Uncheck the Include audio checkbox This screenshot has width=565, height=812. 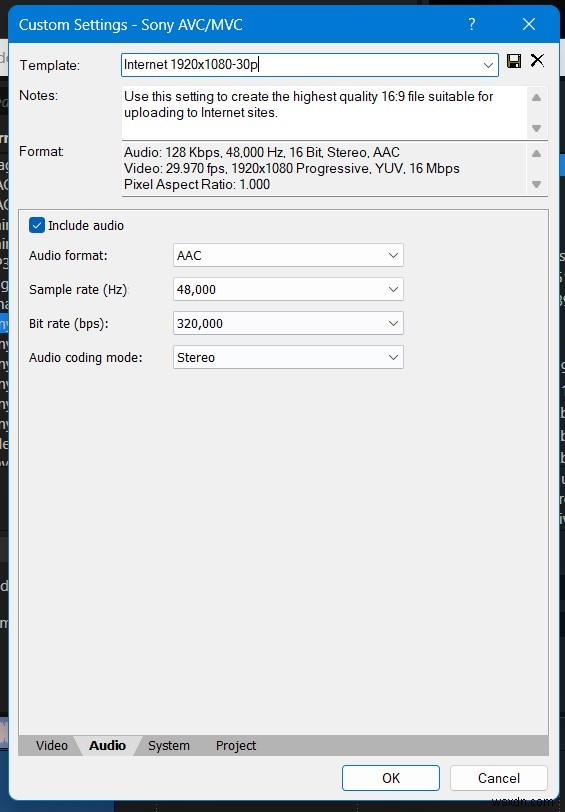(x=37, y=225)
